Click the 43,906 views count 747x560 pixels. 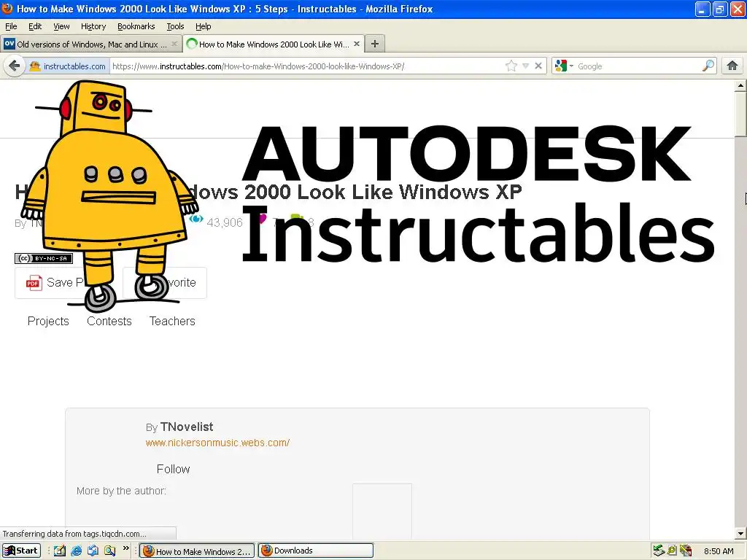coord(225,222)
